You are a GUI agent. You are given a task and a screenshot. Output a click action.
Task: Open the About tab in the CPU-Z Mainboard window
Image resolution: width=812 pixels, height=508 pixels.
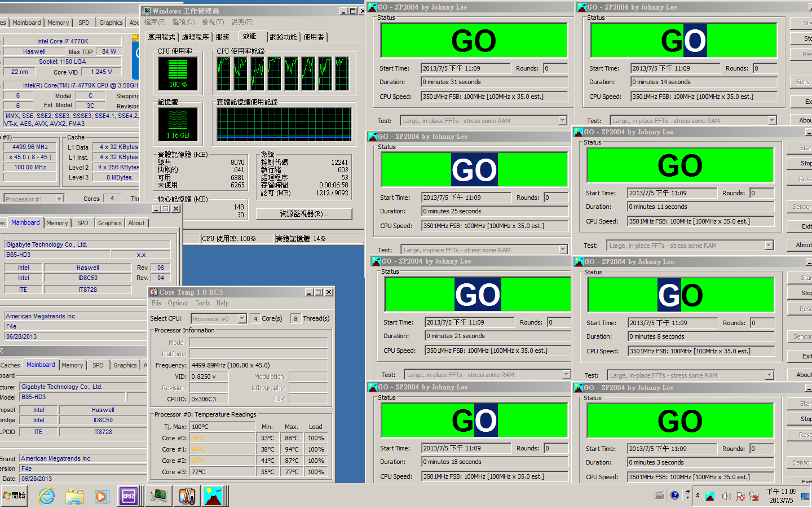136,223
